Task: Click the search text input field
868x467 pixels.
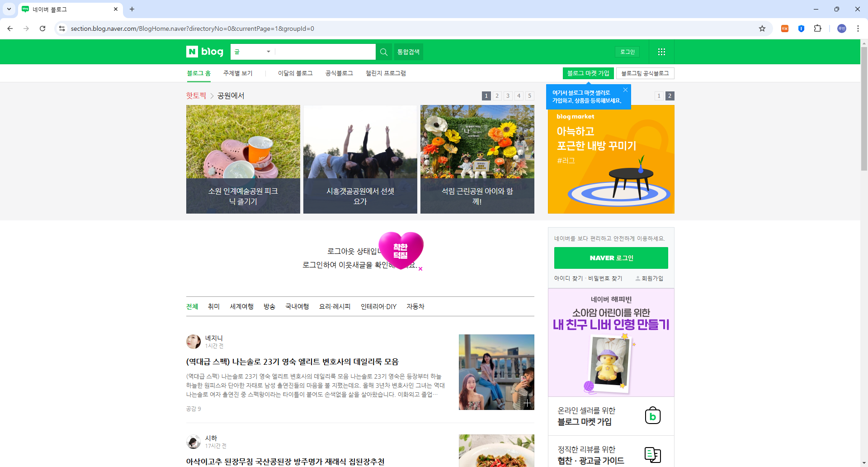Action: click(325, 52)
